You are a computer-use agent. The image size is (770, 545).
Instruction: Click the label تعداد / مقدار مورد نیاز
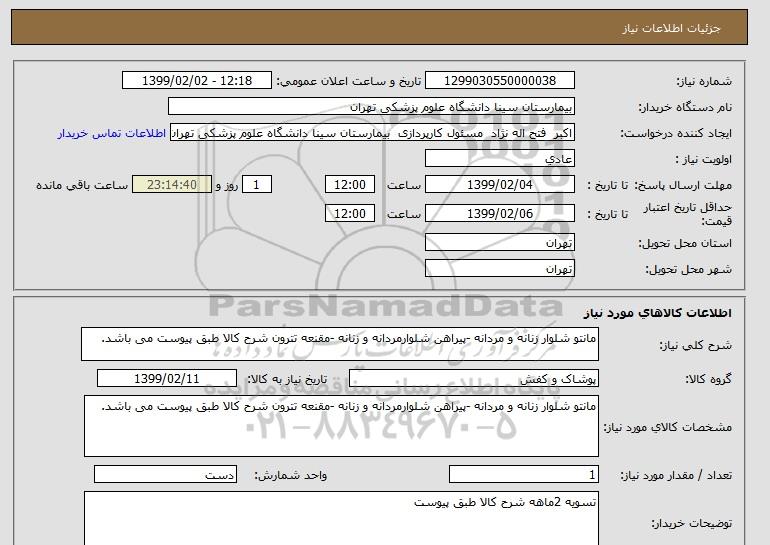point(676,475)
